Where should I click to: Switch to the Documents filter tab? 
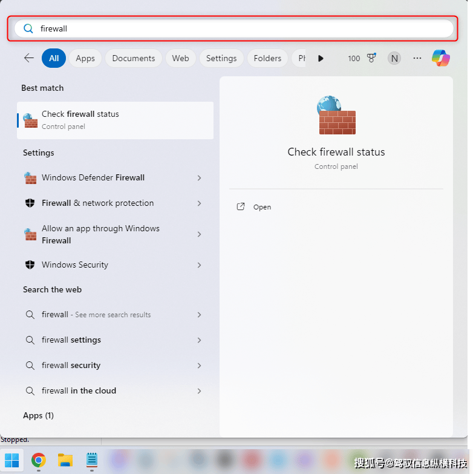click(134, 58)
